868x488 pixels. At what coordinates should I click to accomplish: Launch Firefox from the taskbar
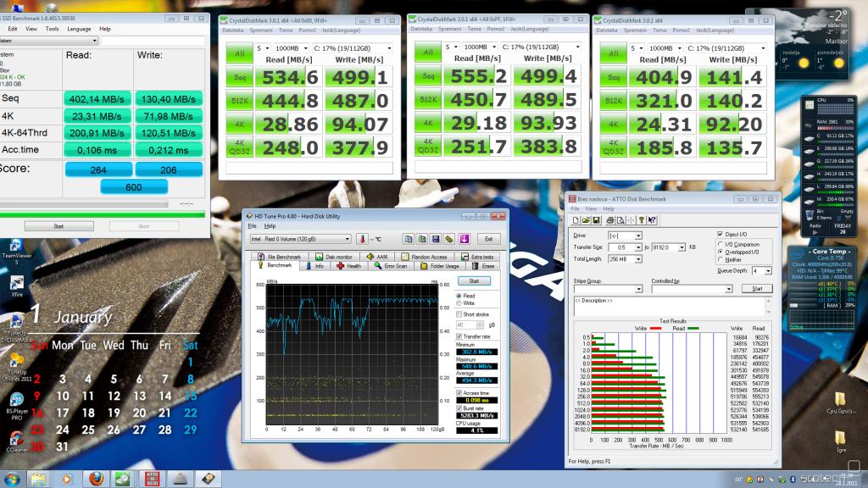click(x=96, y=479)
